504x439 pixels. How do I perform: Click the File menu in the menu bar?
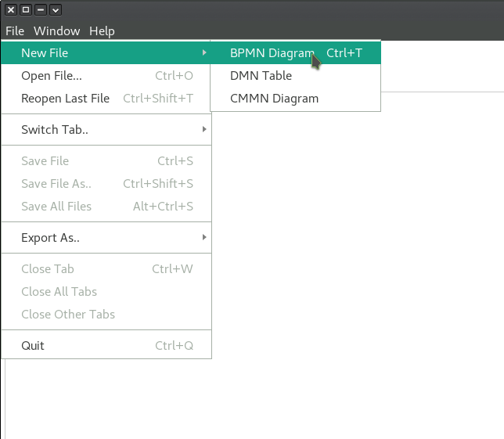point(15,31)
